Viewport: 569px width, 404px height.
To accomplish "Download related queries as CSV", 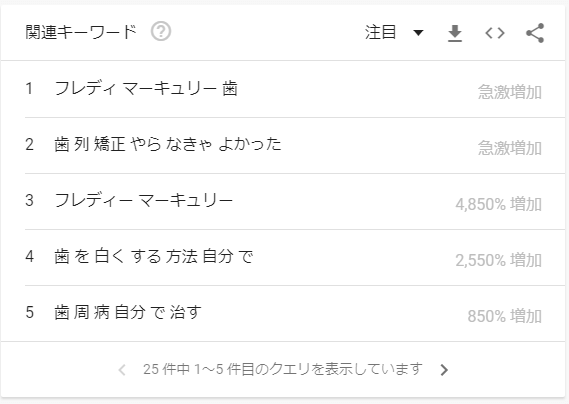I will 455,33.
